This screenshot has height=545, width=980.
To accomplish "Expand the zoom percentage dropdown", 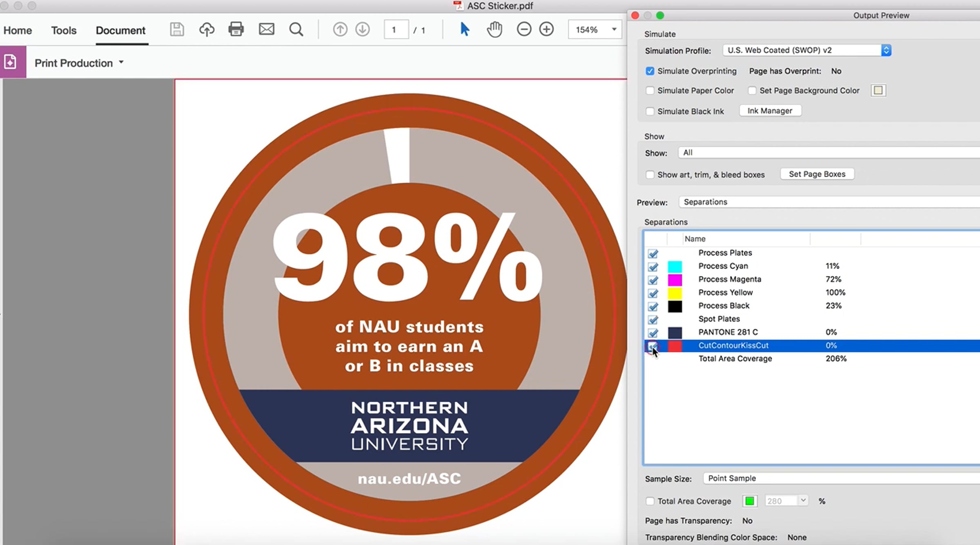I will (614, 29).
